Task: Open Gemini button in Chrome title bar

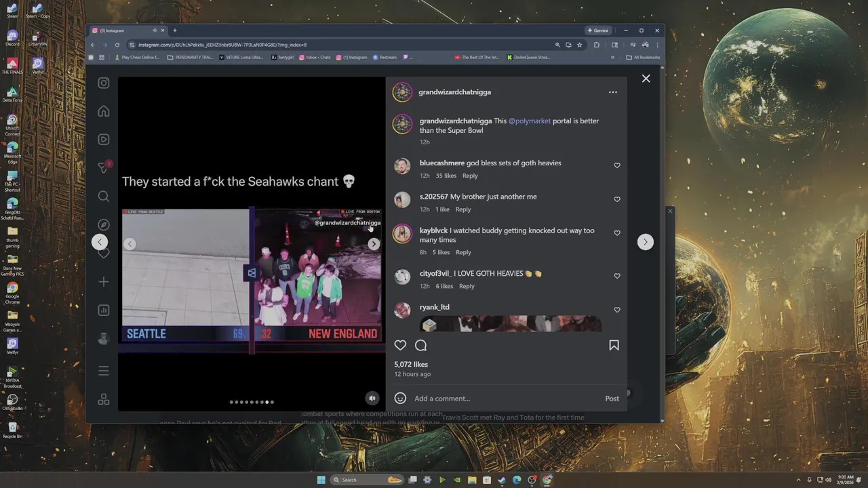Action: 598,30
